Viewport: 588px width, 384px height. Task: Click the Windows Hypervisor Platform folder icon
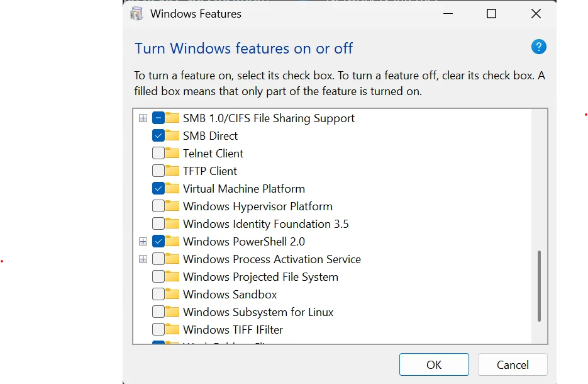172,206
